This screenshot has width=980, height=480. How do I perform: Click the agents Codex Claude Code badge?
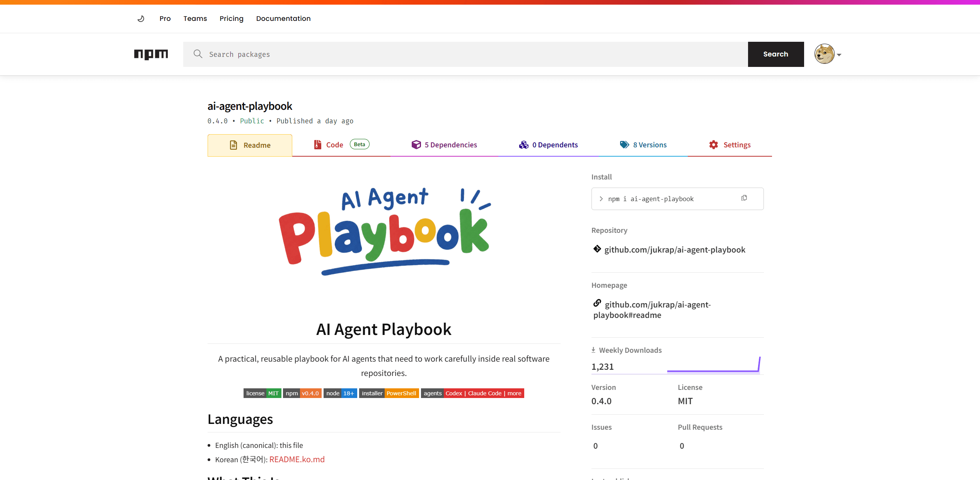472,393
